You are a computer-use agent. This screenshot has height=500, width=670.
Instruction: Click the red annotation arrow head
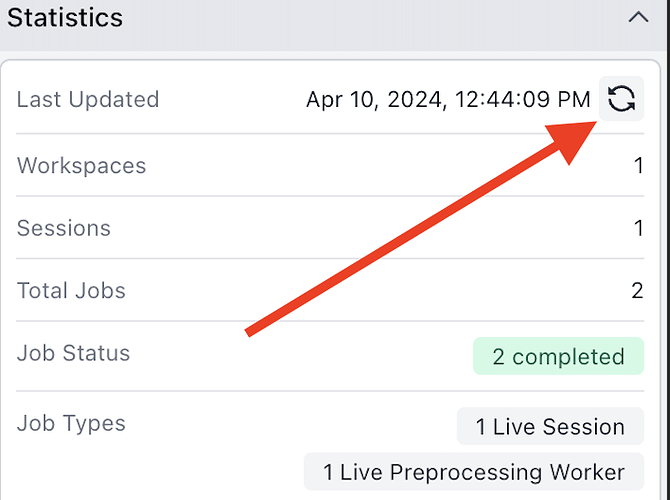point(572,139)
